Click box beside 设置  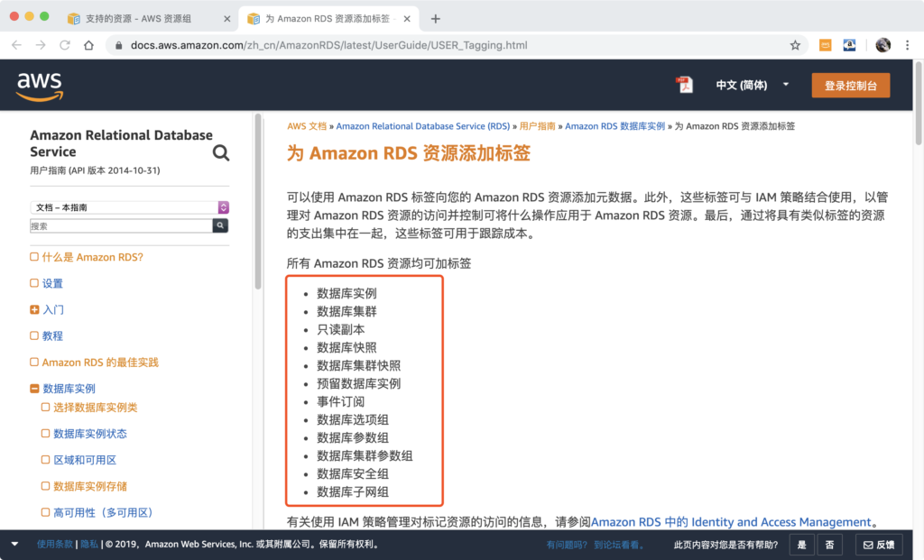coord(34,283)
